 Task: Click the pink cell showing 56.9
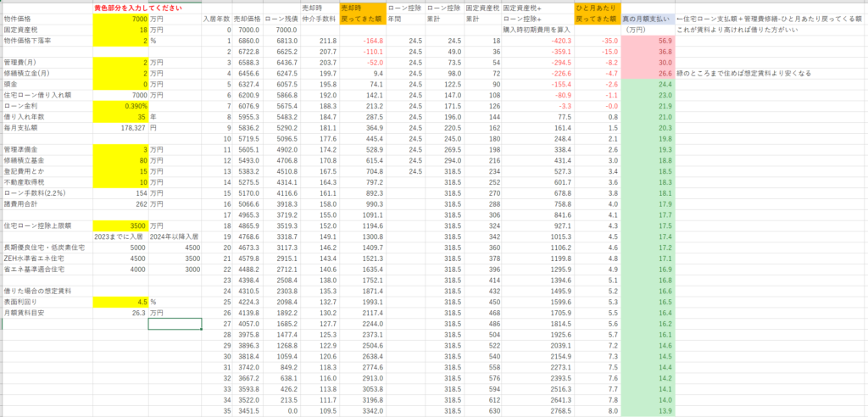point(648,40)
